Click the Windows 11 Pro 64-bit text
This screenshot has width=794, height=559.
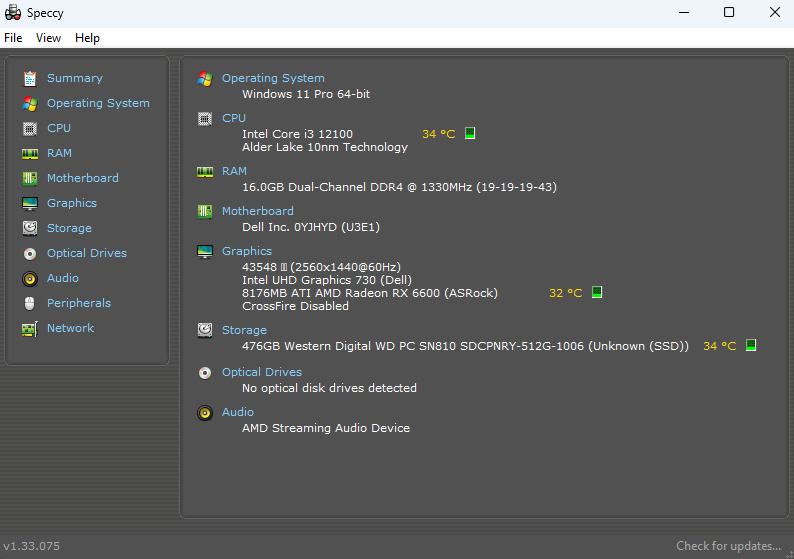(306, 94)
